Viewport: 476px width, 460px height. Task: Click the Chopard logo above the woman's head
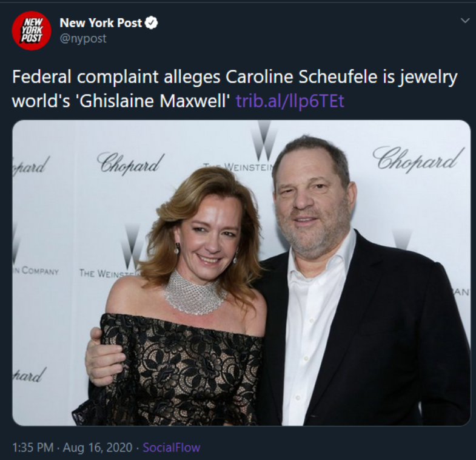(130, 161)
